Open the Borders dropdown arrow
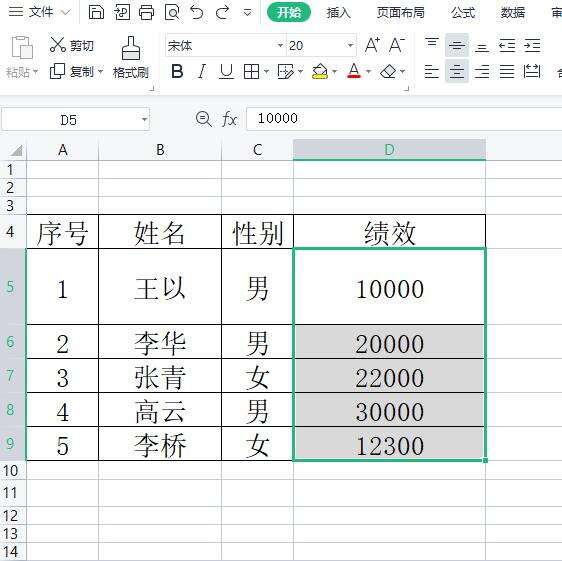This screenshot has width=562, height=561. pyautogui.click(x=266, y=72)
